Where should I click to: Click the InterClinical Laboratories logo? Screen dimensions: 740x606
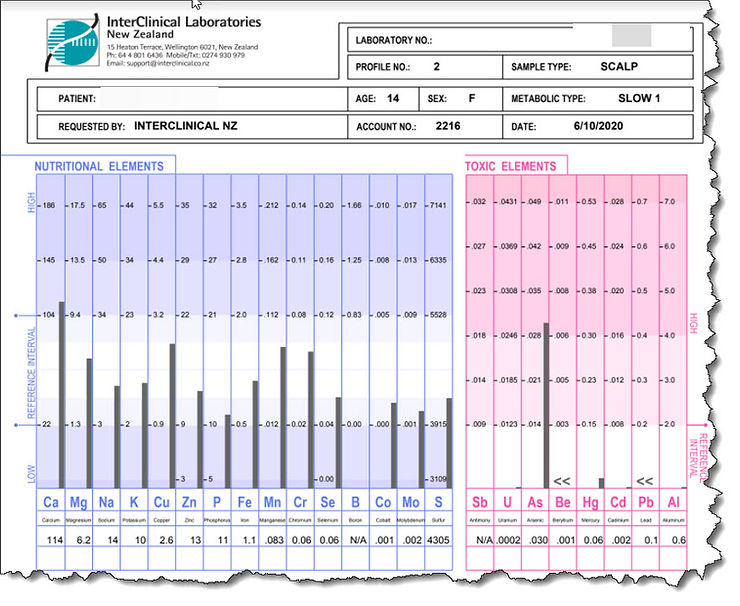pos(71,41)
